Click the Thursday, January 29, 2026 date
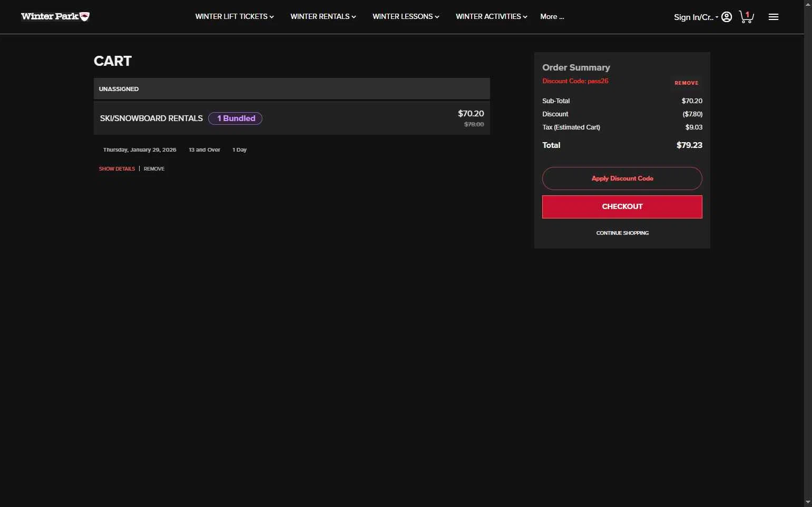 click(140, 150)
